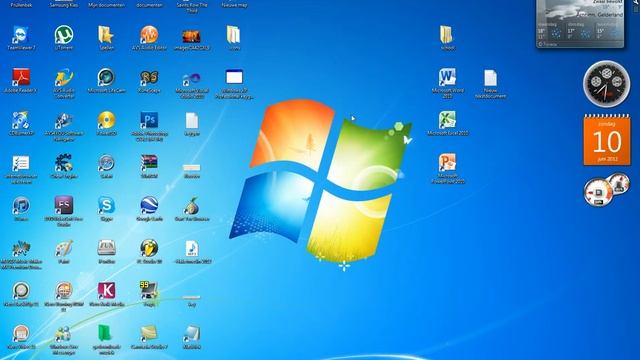Click the analog clock gadget
Image resolution: width=640 pixels, height=360 pixels.
coord(607,84)
